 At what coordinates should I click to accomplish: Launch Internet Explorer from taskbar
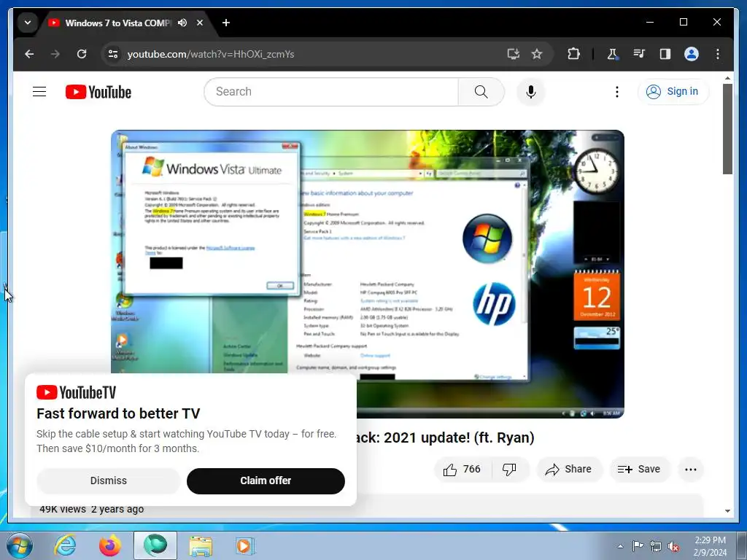[x=65, y=545]
